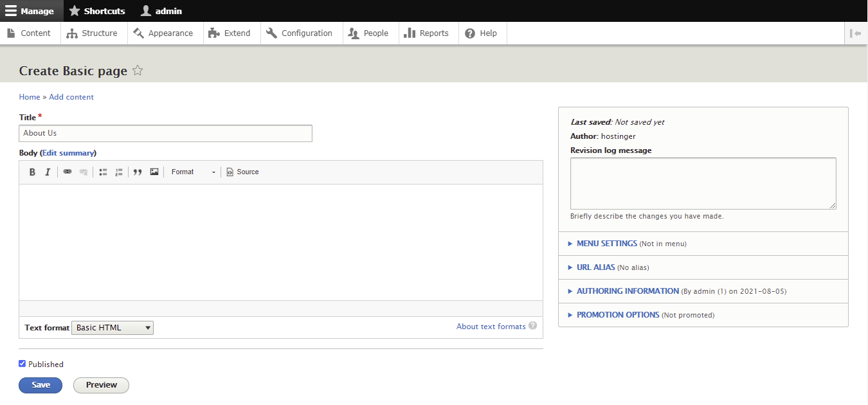Open the Edit summary link
The height and width of the screenshot is (405, 868).
tap(68, 152)
